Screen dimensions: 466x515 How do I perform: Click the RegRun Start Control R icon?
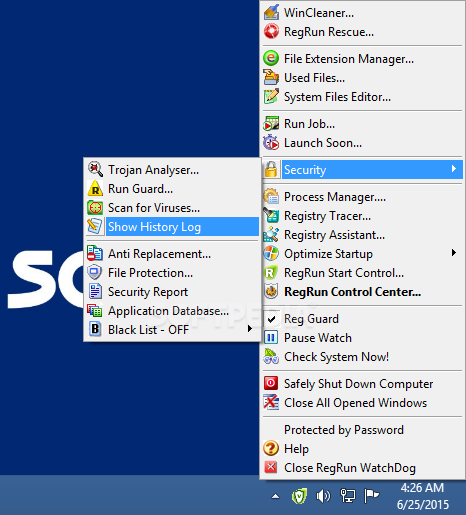point(271,273)
